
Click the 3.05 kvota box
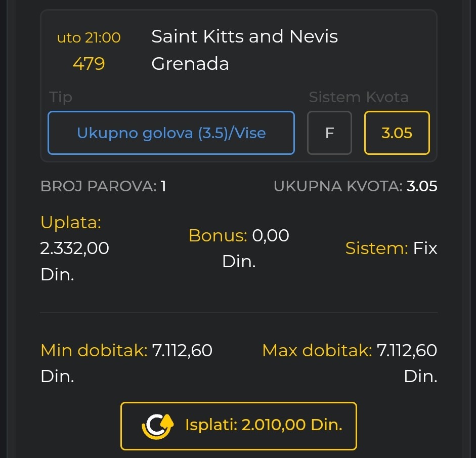pyautogui.click(x=397, y=133)
